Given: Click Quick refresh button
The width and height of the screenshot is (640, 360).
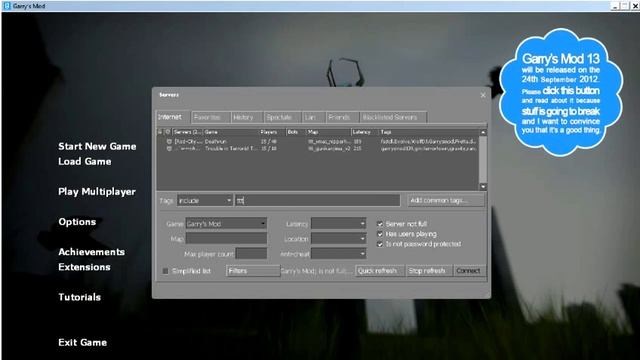Looking at the screenshot, I should (x=380, y=271).
